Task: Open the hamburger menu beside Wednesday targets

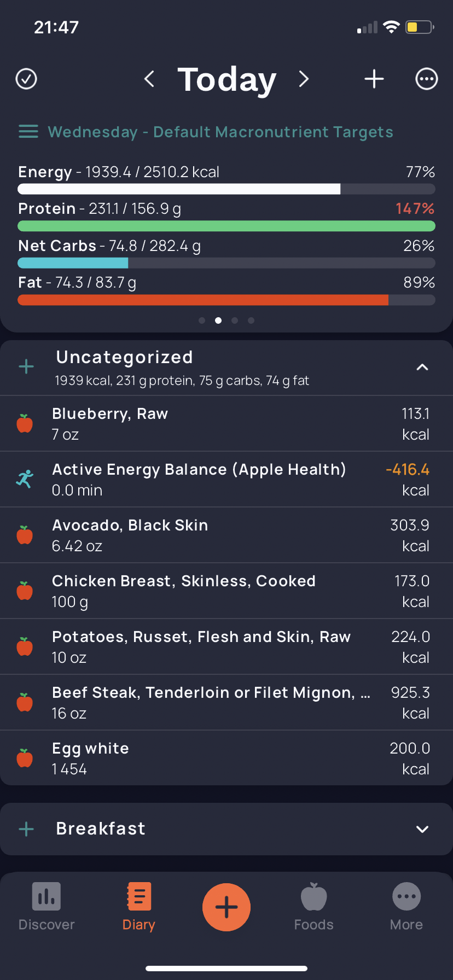Action: pos(28,132)
